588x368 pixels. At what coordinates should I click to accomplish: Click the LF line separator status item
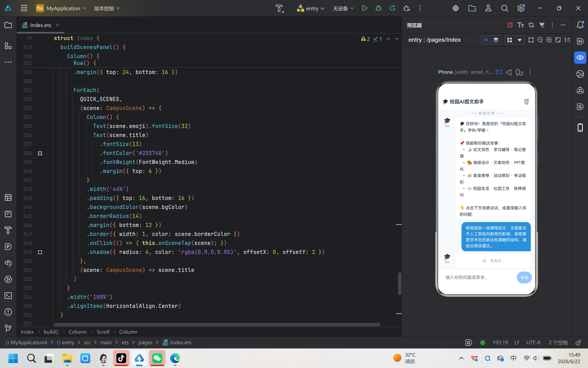click(x=517, y=342)
